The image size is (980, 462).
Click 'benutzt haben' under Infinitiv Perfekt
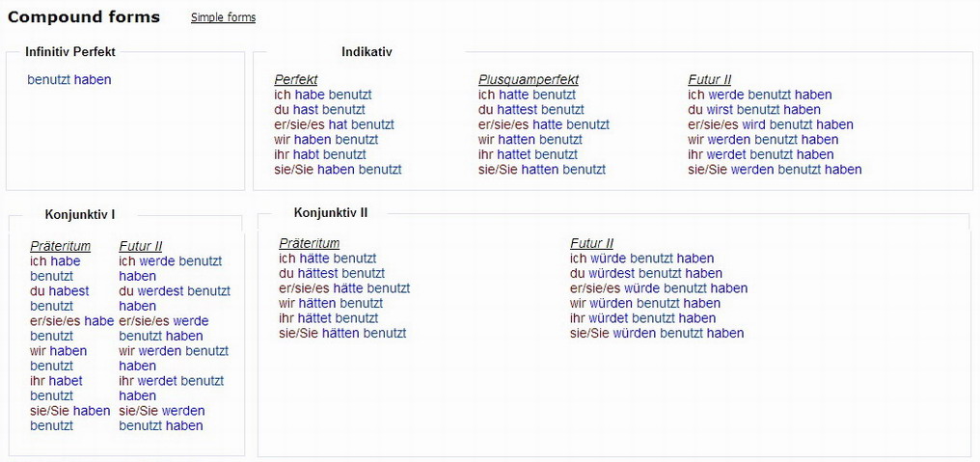point(68,80)
